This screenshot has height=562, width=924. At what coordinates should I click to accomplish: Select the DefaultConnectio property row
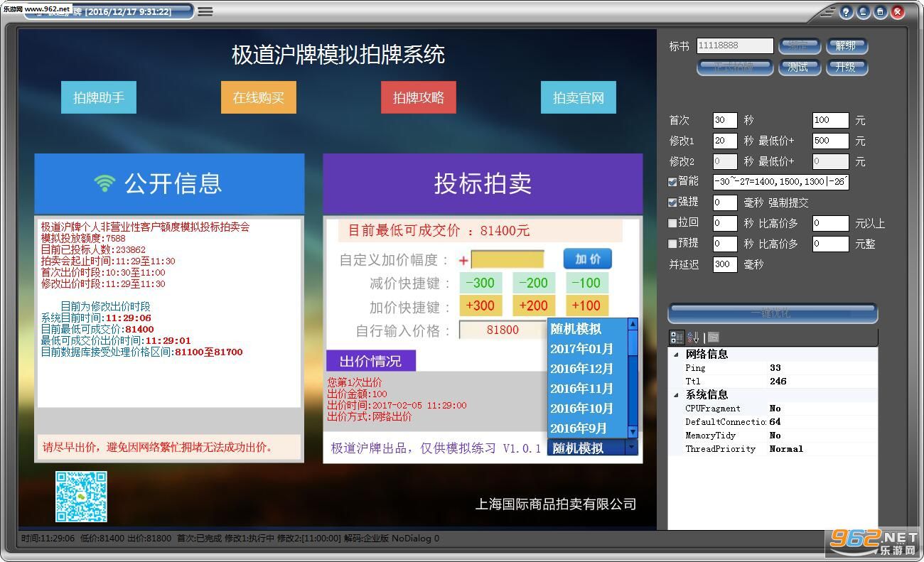point(773,422)
